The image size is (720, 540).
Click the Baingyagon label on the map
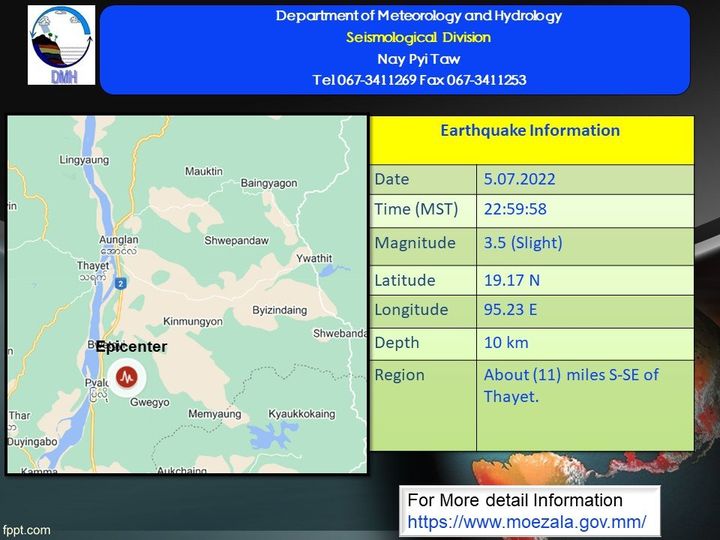[269, 183]
